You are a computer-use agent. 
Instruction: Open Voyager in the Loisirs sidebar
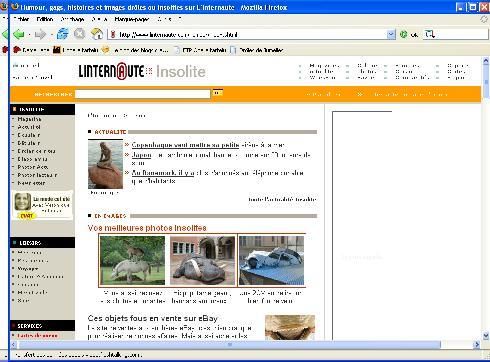[28, 268]
